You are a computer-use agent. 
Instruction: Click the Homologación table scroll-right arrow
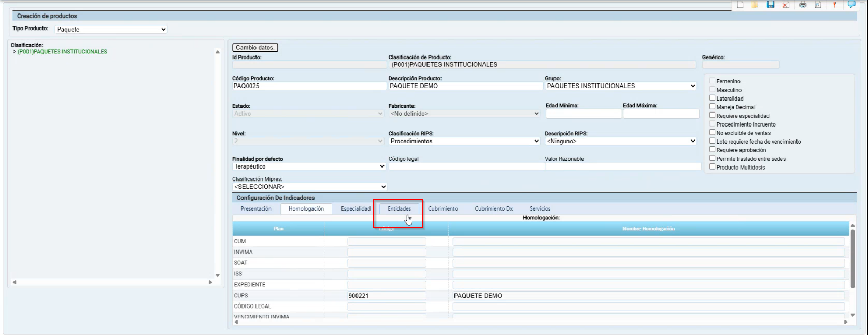pos(846,322)
